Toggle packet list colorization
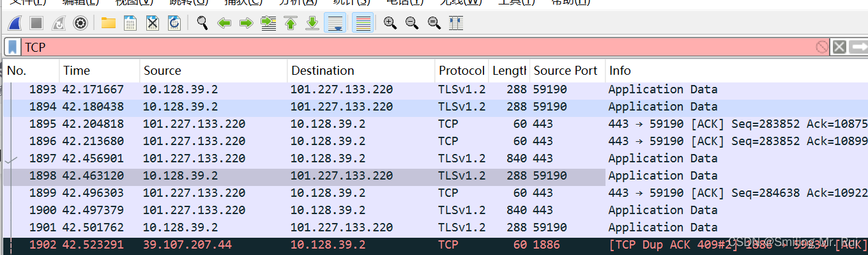 coord(363,24)
